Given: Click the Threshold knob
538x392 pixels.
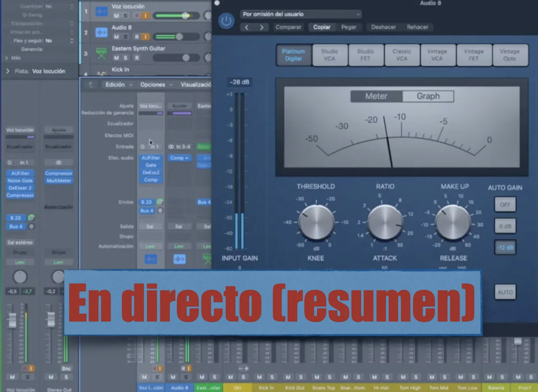Looking at the screenshot, I should point(316,223).
